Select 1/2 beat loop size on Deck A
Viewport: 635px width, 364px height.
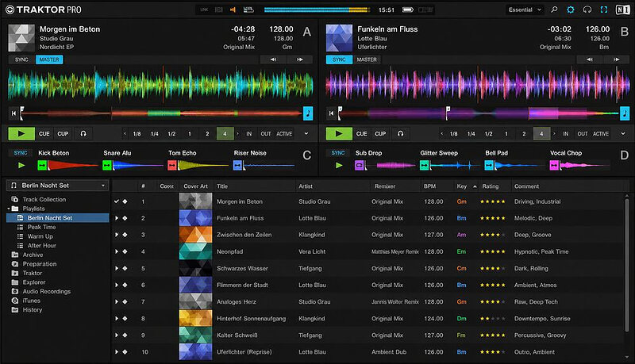pyautogui.click(x=171, y=133)
